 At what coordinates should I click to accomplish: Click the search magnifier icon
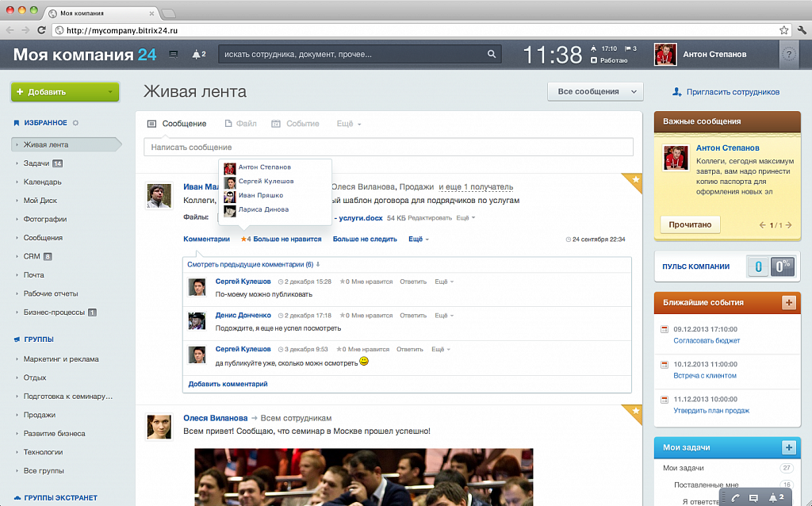click(492, 54)
